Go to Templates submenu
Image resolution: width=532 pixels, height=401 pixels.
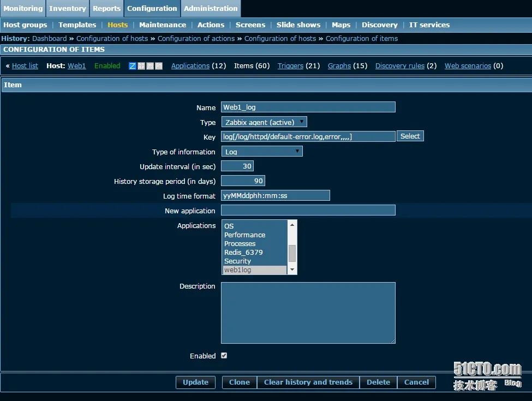pos(77,25)
